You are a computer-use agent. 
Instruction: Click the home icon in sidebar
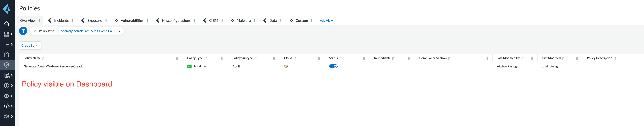6,24
